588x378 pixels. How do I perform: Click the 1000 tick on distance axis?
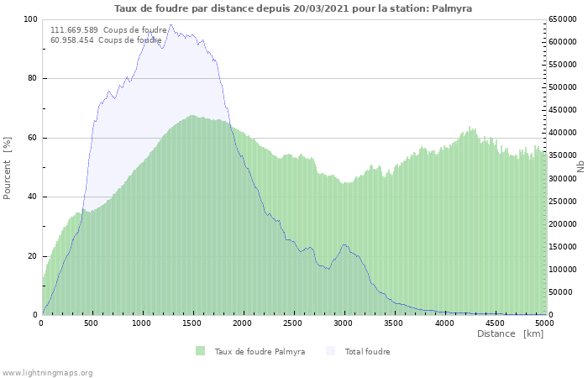(x=142, y=323)
